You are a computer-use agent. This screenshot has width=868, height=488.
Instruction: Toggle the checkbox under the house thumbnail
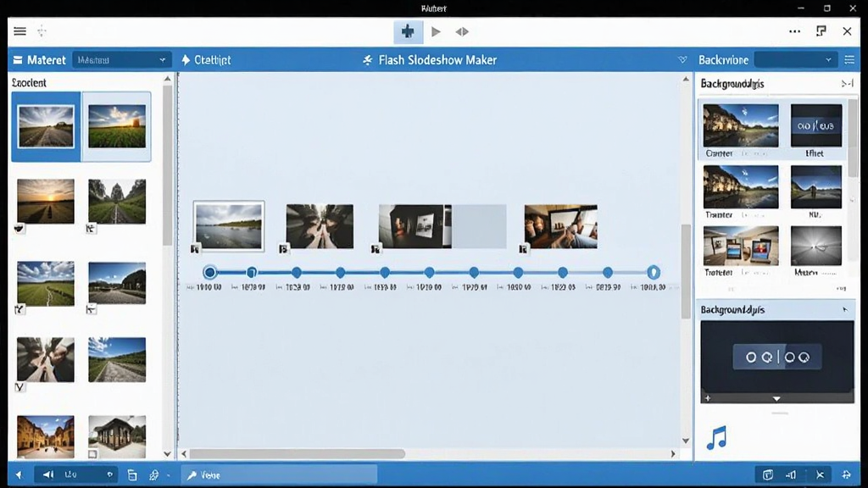(x=92, y=454)
